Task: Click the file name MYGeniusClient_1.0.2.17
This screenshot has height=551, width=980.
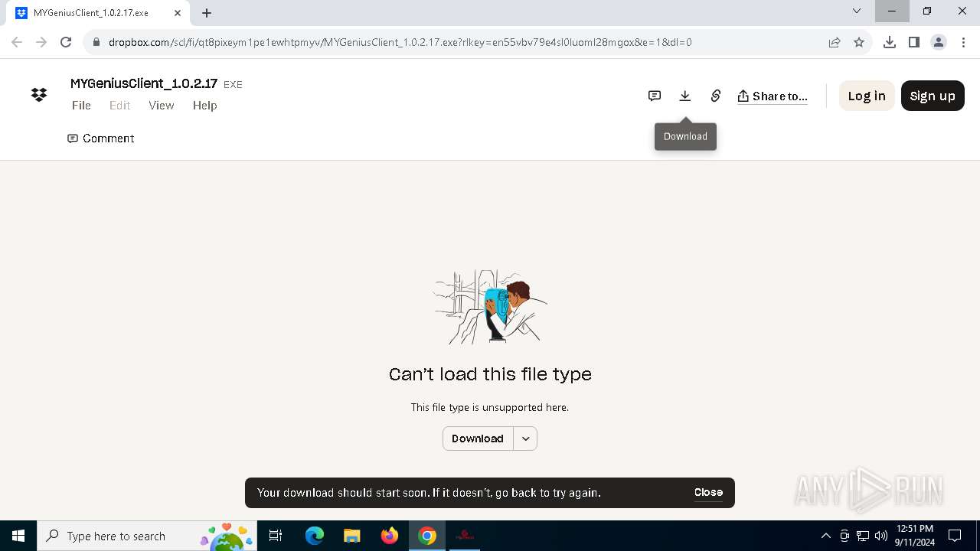Action: click(x=144, y=83)
